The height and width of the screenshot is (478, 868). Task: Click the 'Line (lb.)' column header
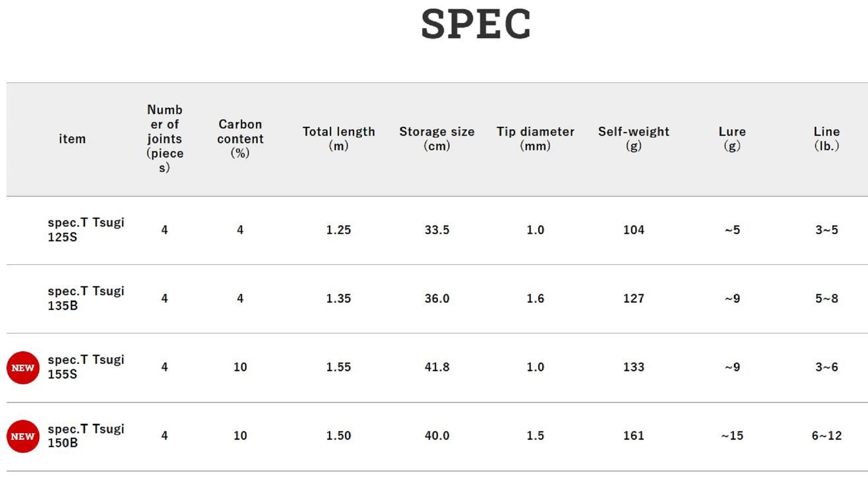(826, 138)
